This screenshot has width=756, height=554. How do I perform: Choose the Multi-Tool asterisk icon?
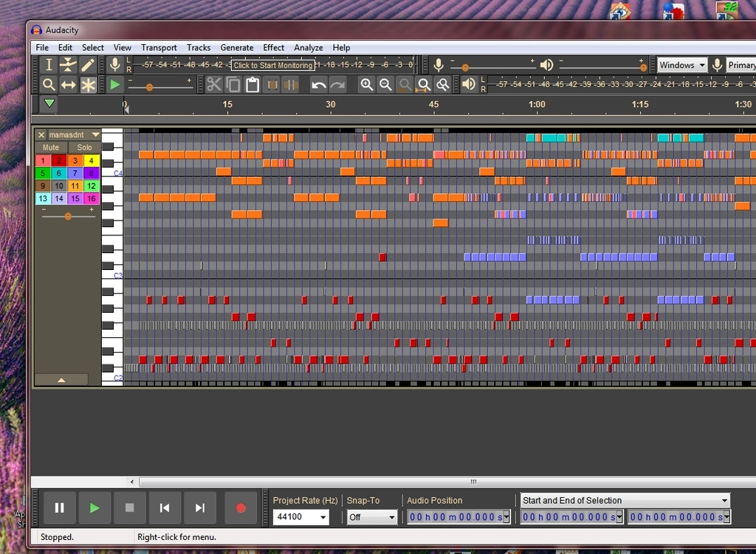pos(88,85)
